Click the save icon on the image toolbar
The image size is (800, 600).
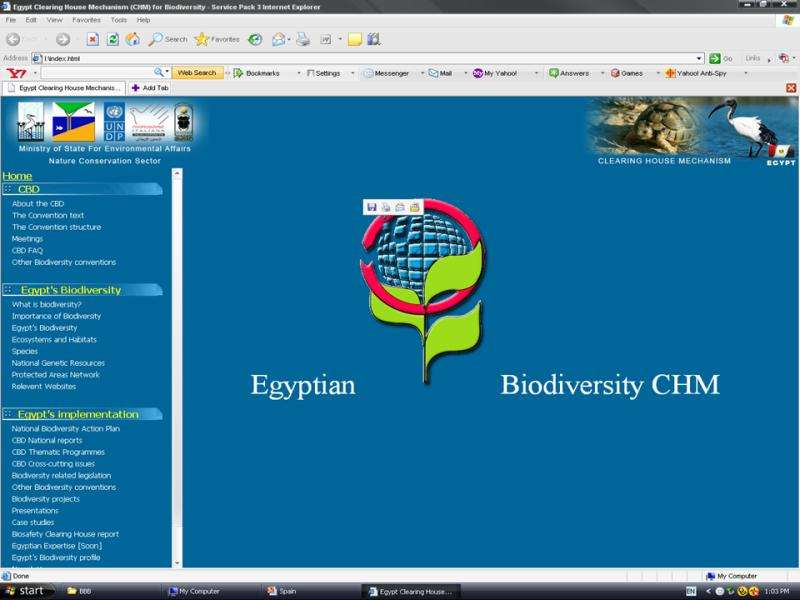pyautogui.click(x=372, y=206)
